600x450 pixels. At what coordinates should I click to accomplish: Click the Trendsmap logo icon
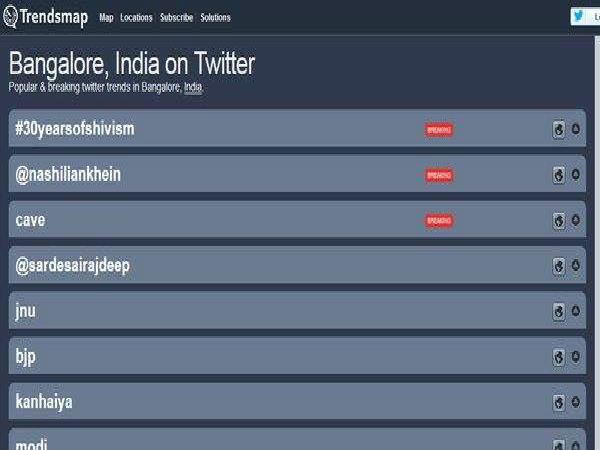click(x=12, y=16)
